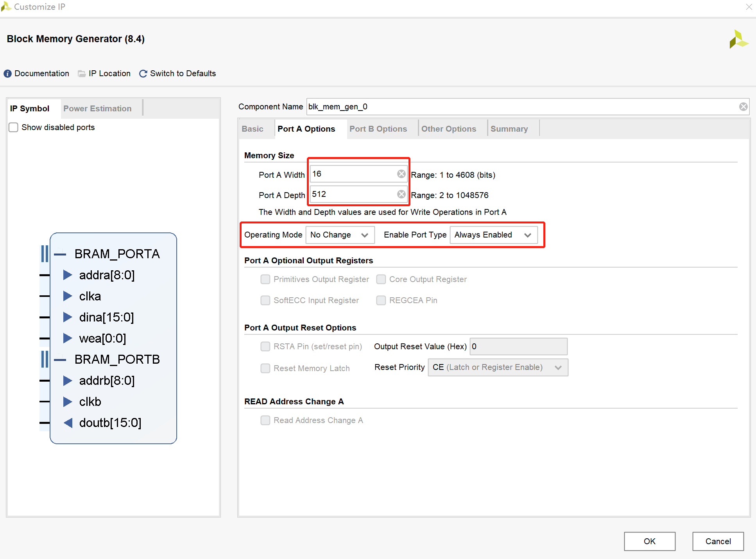
Task: Click the doutb output port arrow
Action: (x=68, y=423)
